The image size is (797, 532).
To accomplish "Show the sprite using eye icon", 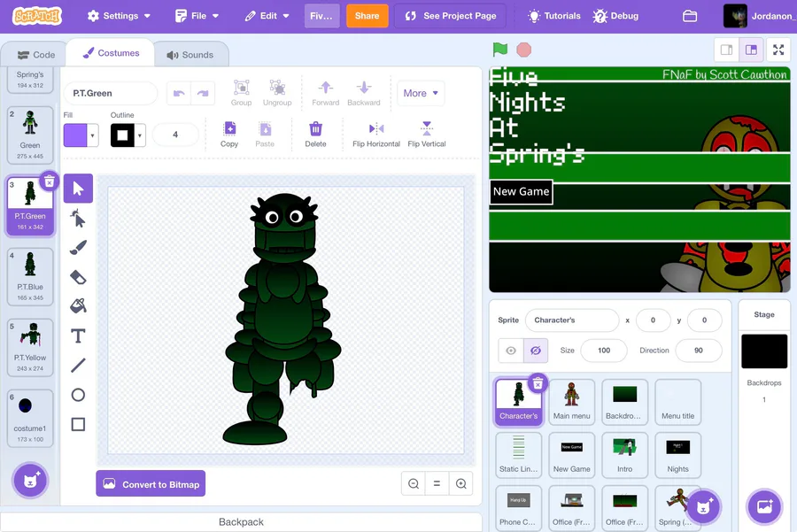I will click(x=511, y=351).
